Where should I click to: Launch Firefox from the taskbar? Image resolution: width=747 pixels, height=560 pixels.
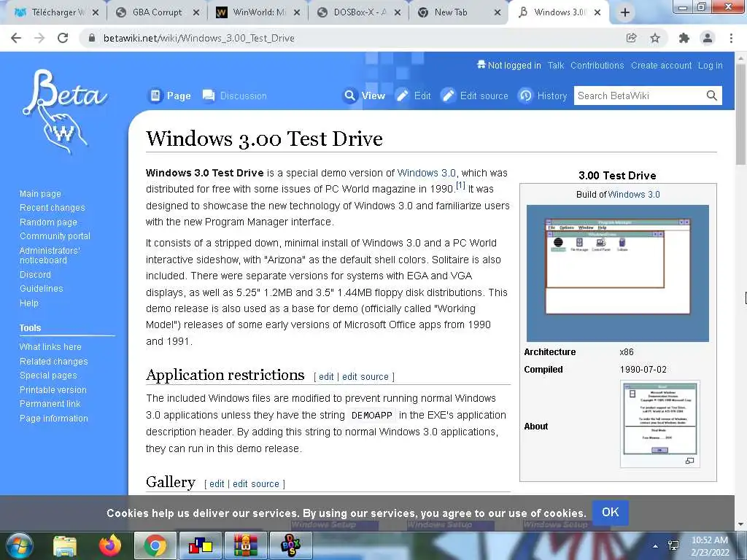coord(110,545)
